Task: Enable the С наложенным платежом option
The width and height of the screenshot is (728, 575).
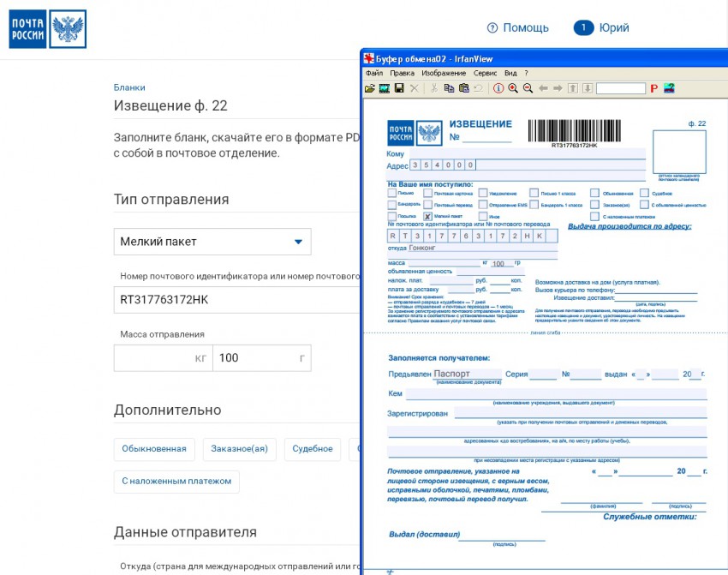Action: 176,482
